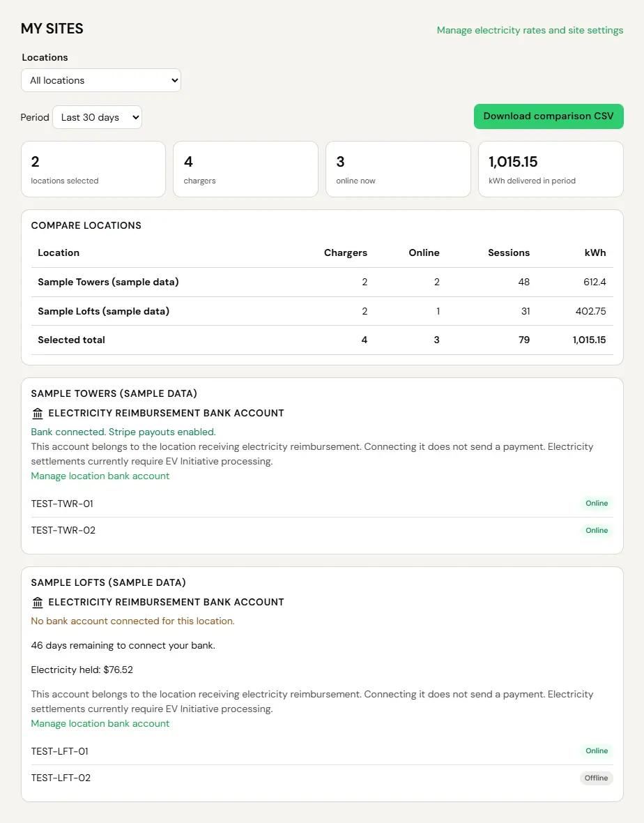Screen dimensions: 644x823
Task: Click the 402.75 kWh value
Action: pos(590,311)
